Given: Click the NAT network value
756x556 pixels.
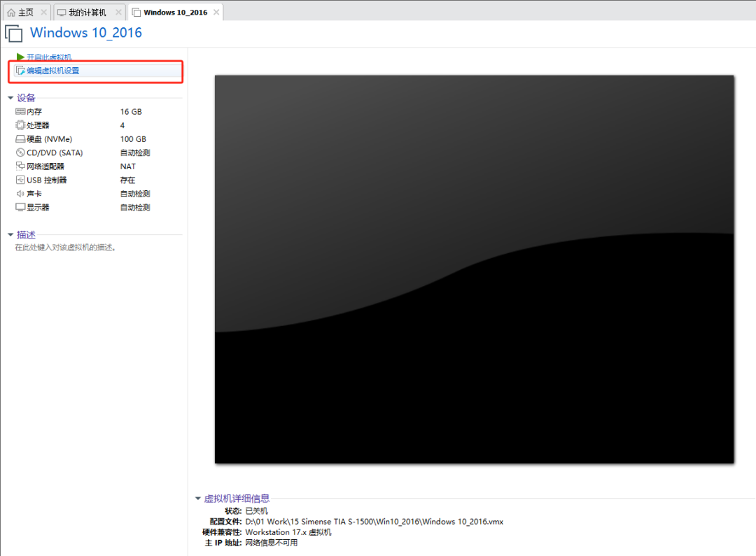Looking at the screenshot, I should [x=128, y=166].
